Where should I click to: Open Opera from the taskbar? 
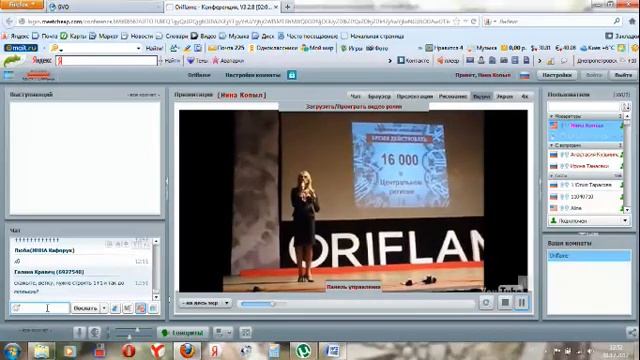(128, 351)
